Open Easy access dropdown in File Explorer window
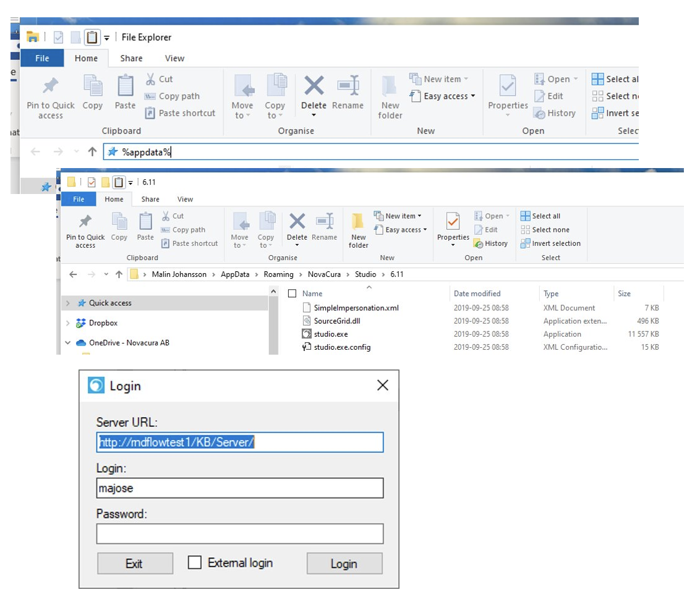The width and height of the screenshot is (700, 608). [442, 96]
